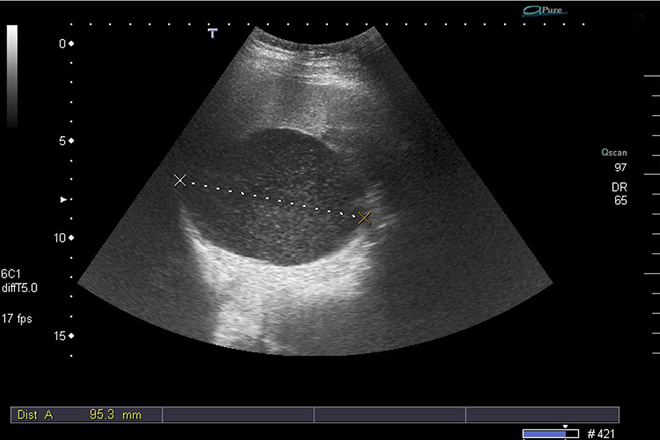Click the 15 cm depth marker

(x=65, y=335)
